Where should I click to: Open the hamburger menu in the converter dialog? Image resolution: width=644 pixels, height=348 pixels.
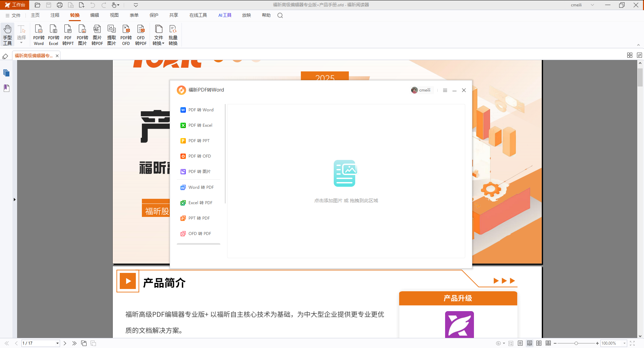pyautogui.click(x=445, y=90)
